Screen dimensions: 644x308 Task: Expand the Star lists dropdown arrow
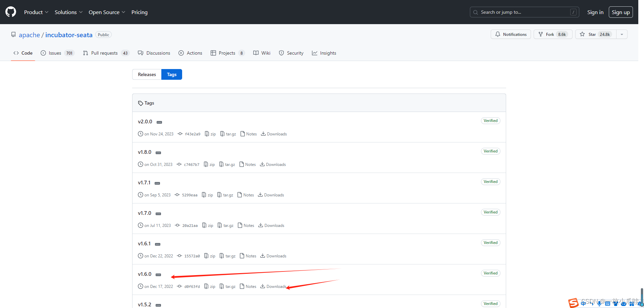coord(622,34)
